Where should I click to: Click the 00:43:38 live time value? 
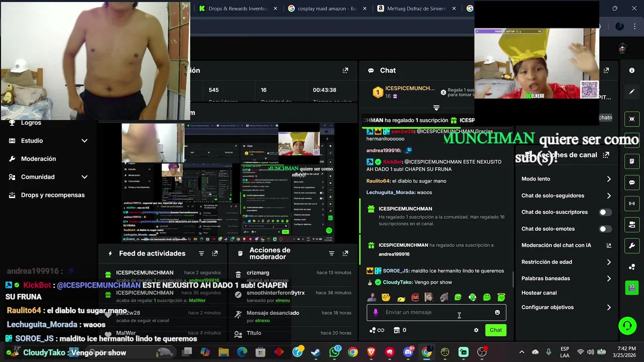tap(325, 90)
